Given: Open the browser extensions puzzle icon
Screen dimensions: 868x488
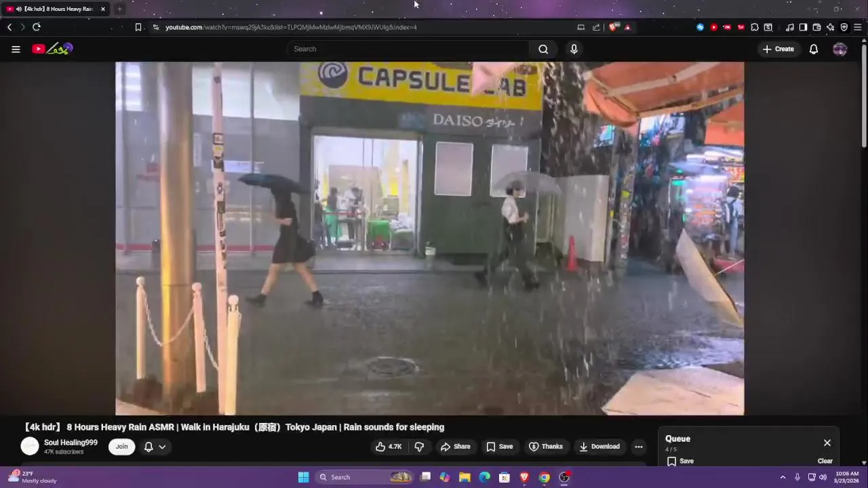Looking at the screenshot, I should (x=755, y=27).
